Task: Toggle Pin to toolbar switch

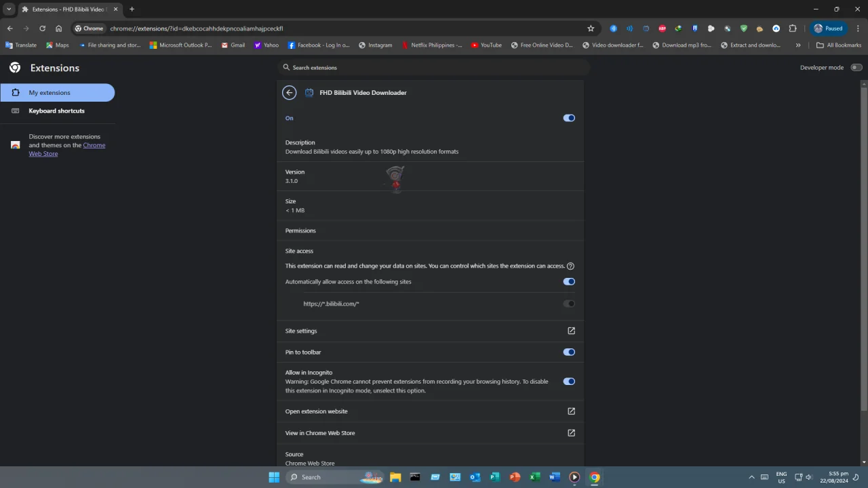Action: pyautogui.click(x=569, y=352)
